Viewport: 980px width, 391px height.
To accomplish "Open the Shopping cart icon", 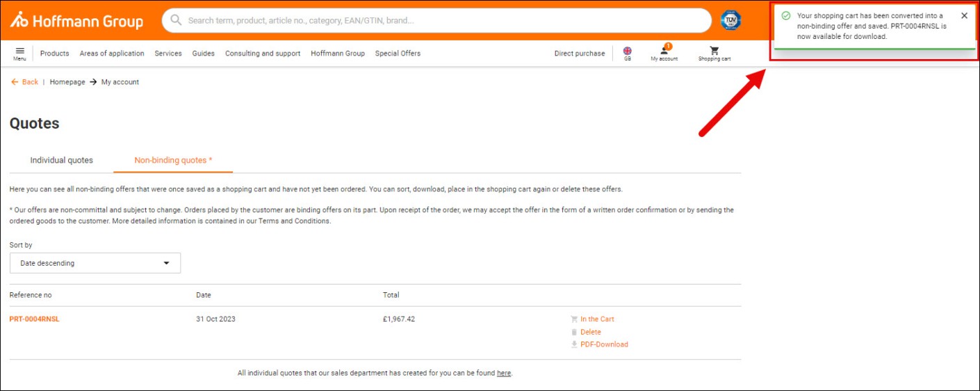I will pos(714,53).
